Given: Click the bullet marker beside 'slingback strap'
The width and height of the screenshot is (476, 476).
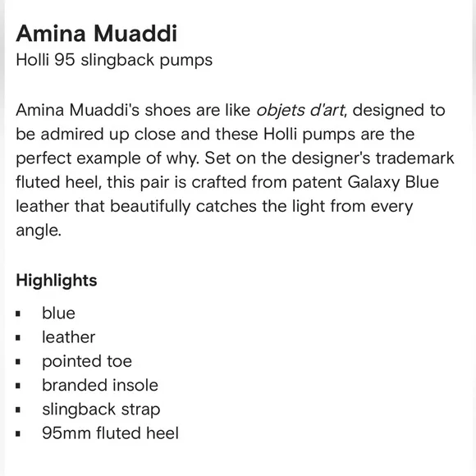Looking at the screenshot, I should pyautogui.click(x=18, y=410).
